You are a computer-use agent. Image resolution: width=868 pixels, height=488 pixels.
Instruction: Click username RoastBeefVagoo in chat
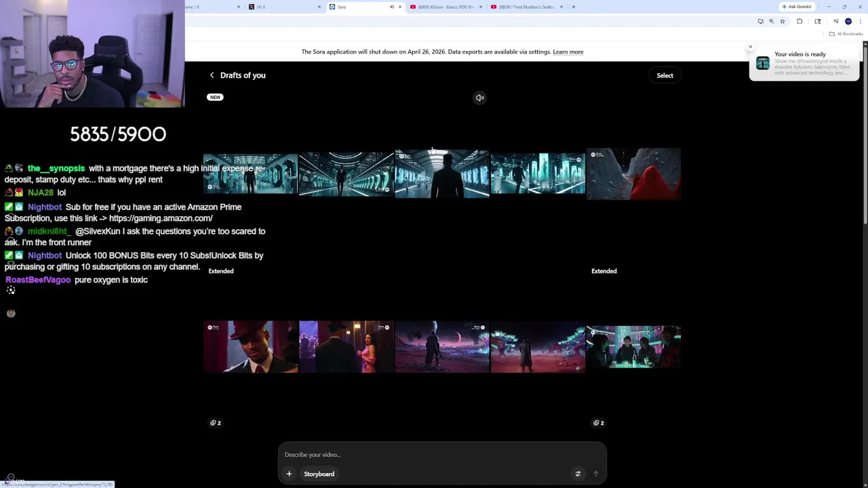[x=38, y=280]
